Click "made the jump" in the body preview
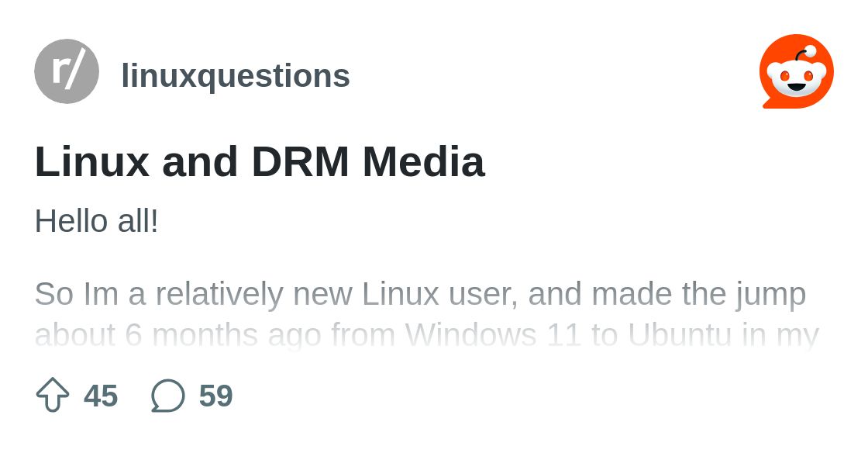Image resolution: width=868 pixels, height=453 pixels. point(699,294)
